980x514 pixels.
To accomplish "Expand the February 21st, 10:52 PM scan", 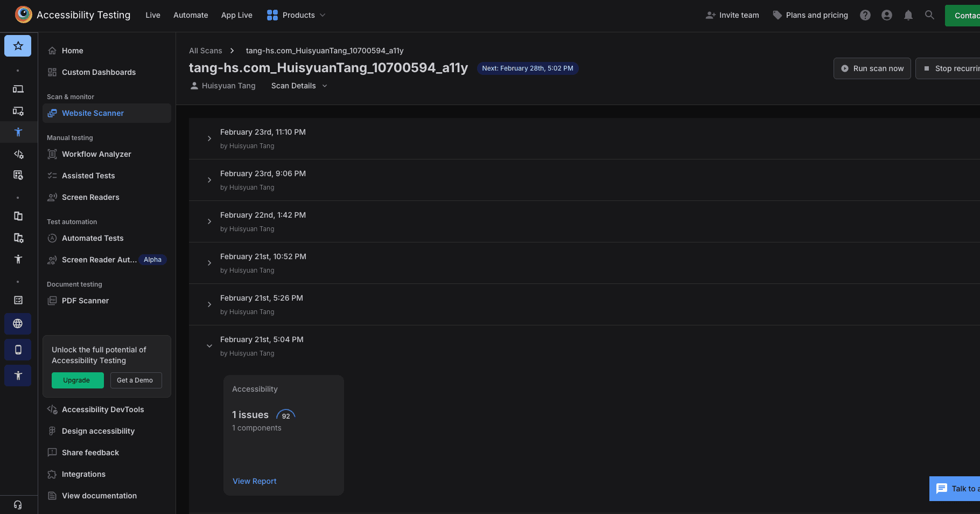I will tap(209, 263).
